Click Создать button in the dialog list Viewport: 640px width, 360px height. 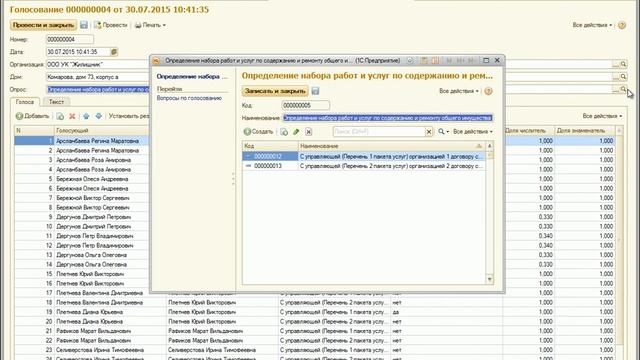click(258, 132)
